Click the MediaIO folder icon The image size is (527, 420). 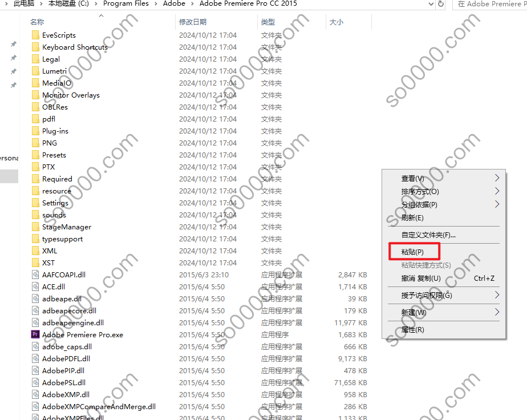tap(35, 83)
